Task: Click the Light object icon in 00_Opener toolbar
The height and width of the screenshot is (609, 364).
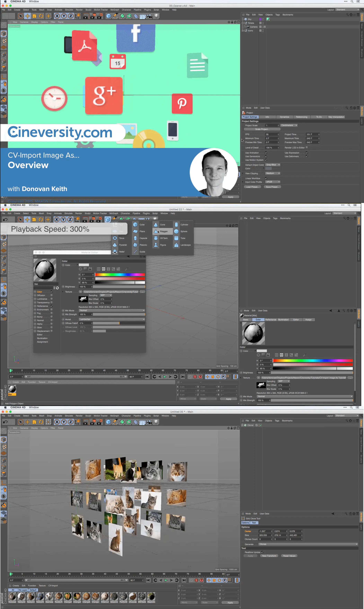Action: pyautogui.click(x=156, y=16)
